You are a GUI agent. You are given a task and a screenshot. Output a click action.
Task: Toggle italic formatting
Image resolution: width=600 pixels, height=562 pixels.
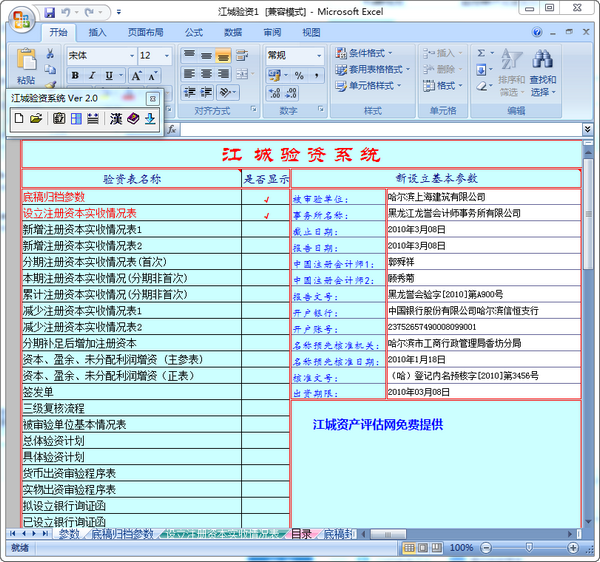point(92,76)
